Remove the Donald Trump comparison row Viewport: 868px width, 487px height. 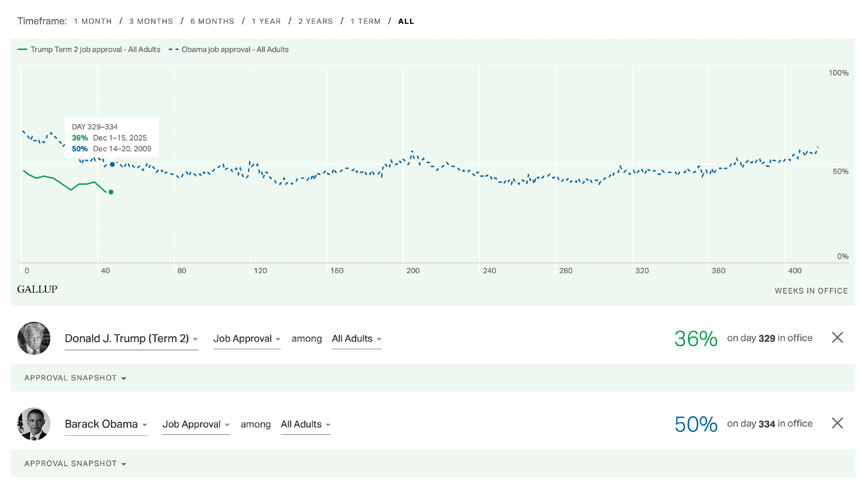click(x=837, y=337)
